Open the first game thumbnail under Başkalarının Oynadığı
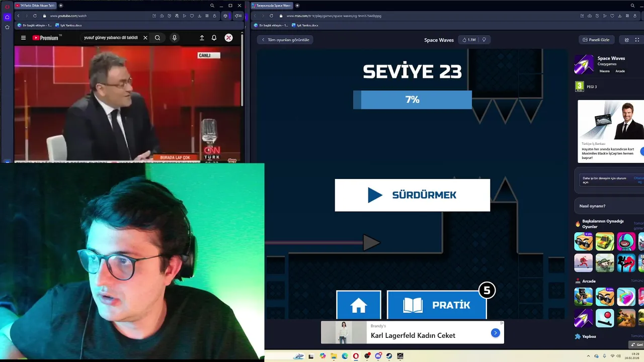This screenshot has width=644, height=362. [584, 241]
